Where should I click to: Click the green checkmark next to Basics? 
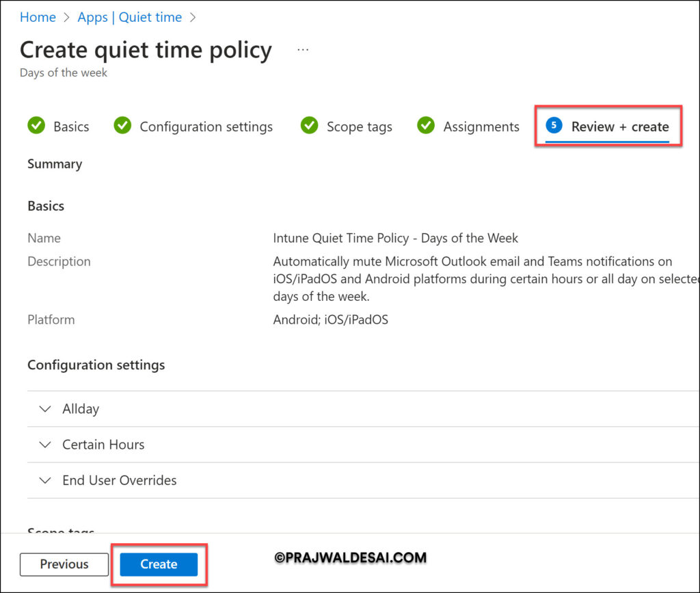click(36, 125)
